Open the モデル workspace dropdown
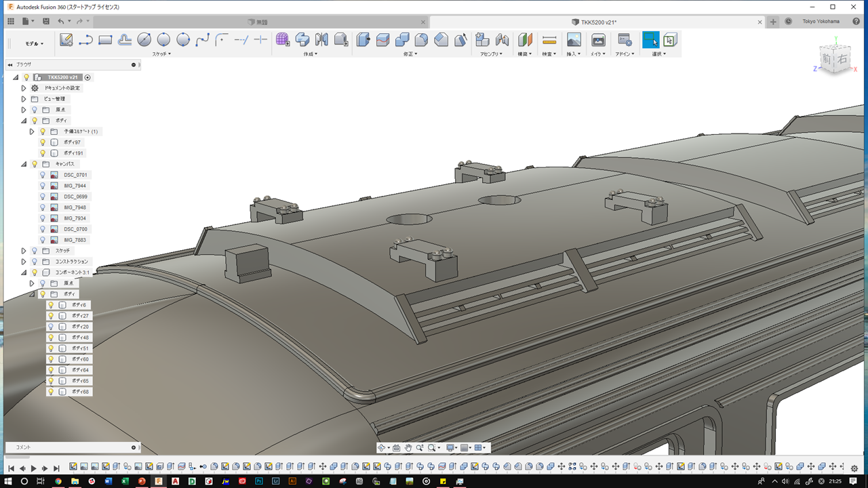Screen dimensions: 868x488 click(34, 43)
